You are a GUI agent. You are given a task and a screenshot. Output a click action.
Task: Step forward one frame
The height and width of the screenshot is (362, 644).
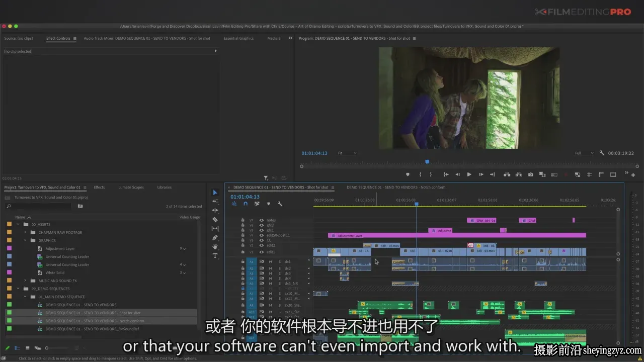(481, 174)
